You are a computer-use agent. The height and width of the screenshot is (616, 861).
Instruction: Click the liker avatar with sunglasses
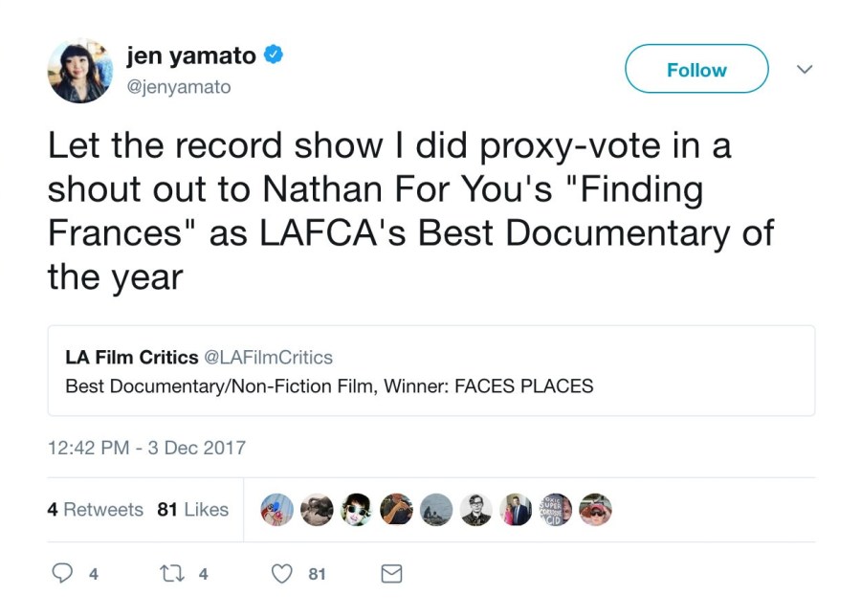357,510
